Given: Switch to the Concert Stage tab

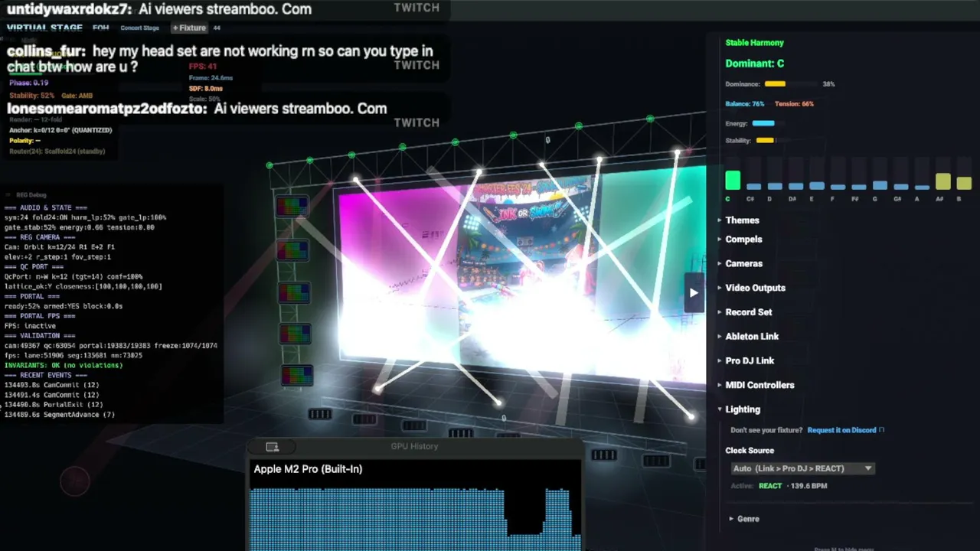Looking at the screenshot, I should click(x=139, y=28).
